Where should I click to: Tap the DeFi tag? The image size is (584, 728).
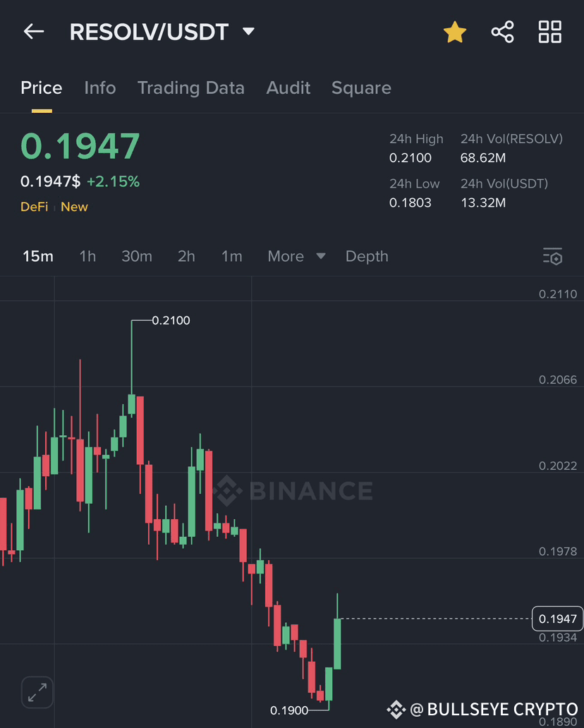tap(35, 207)
